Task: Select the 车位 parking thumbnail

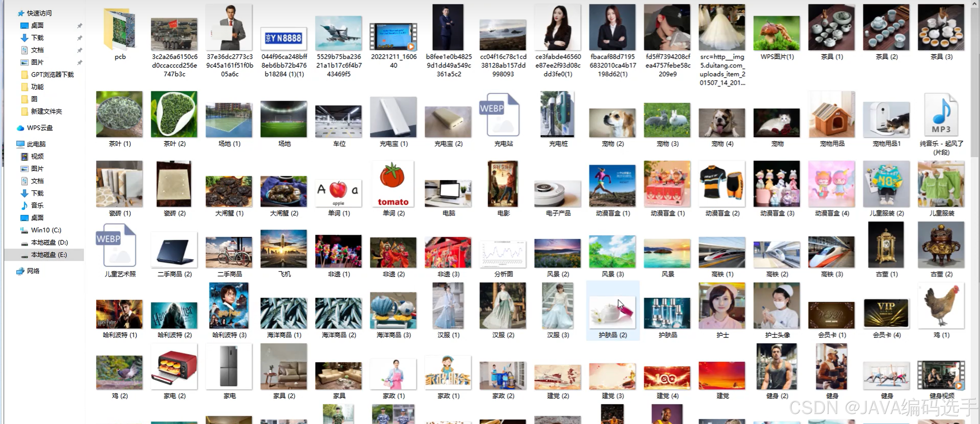Action: [x=339, y=121]
